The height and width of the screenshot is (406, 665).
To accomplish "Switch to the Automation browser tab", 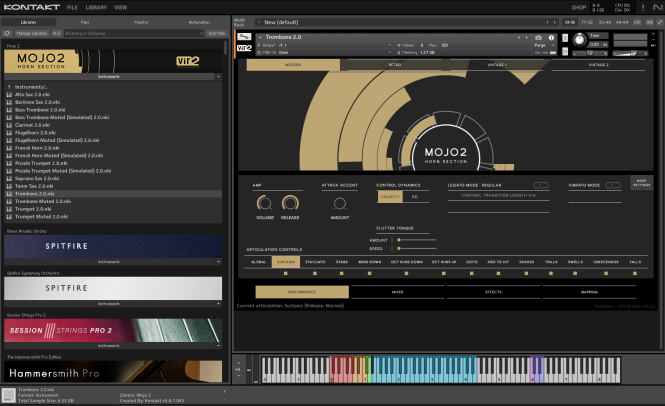I will tap(199, 22).
